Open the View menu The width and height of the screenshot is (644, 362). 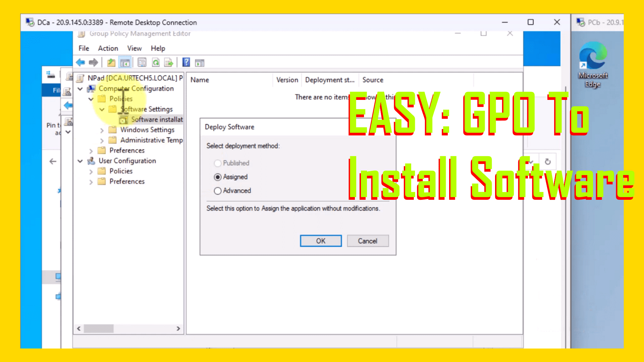tap(134, 48)
